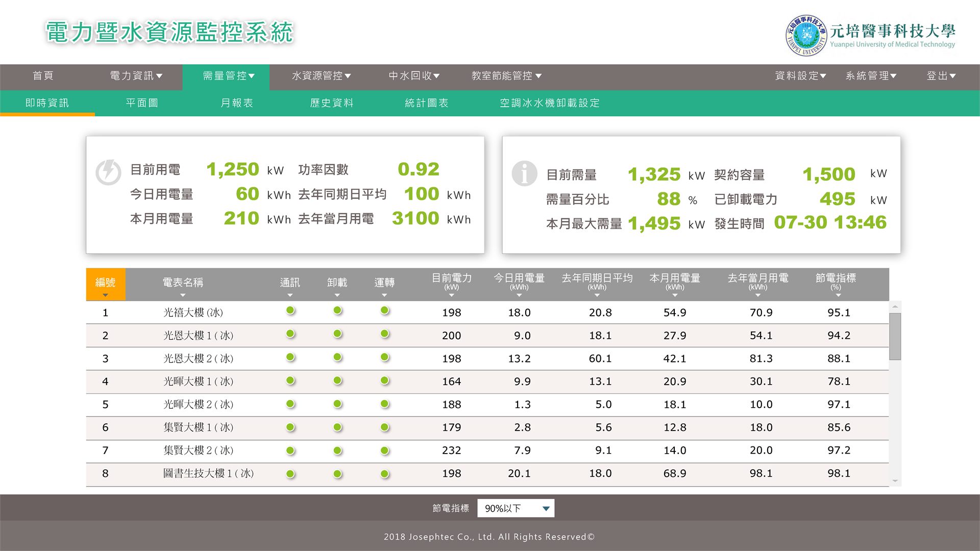Screen dimensions: 980x551
Task: Click the 通訊 status dot for 光恩大樓1(冰)
Action: [290, 334]
